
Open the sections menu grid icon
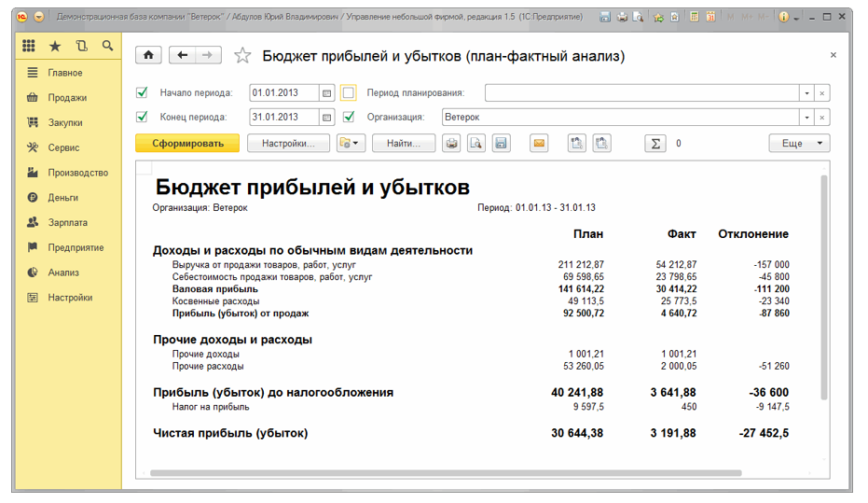(29, 46)
